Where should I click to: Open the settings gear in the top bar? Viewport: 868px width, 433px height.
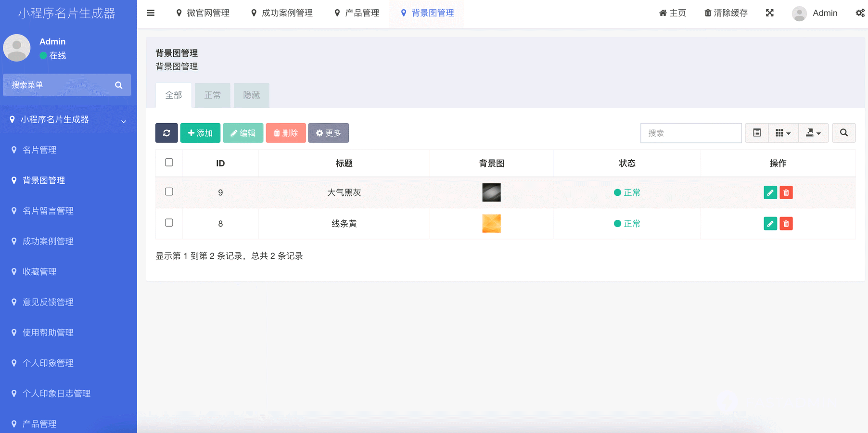(860, 13)
